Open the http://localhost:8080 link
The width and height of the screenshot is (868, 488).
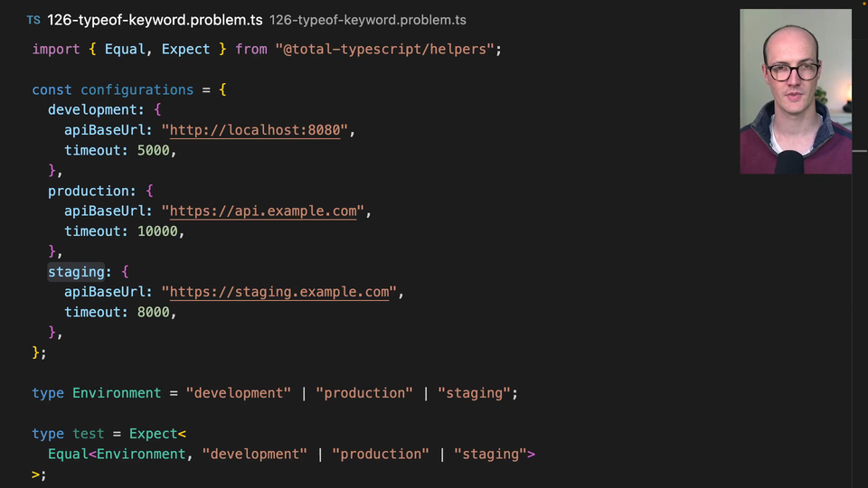tap(255, 130)
